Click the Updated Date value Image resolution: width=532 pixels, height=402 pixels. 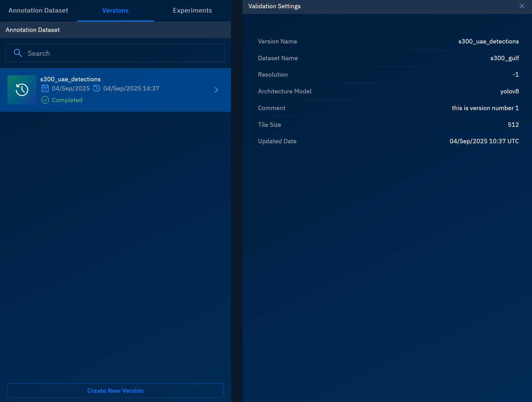point(484,141)
